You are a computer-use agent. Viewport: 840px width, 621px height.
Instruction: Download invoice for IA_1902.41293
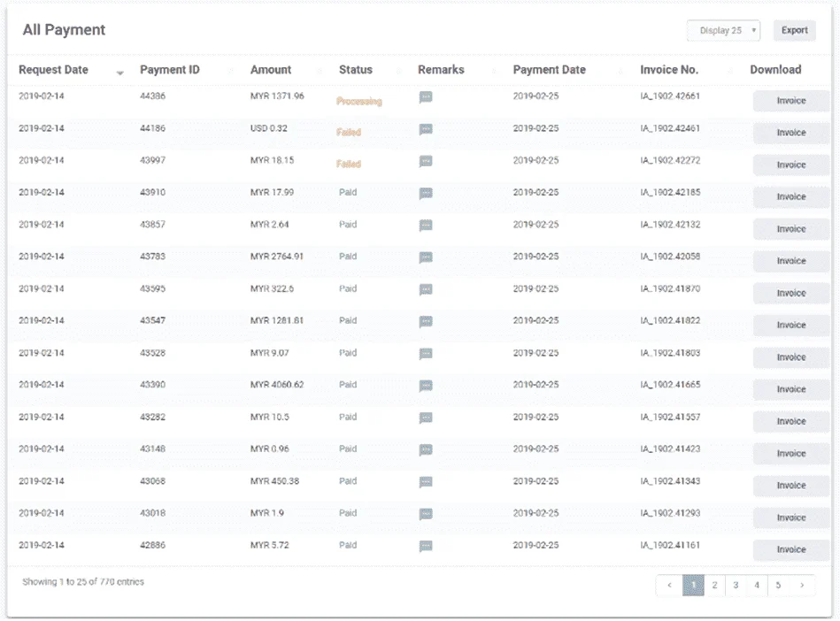coord(790,517)
